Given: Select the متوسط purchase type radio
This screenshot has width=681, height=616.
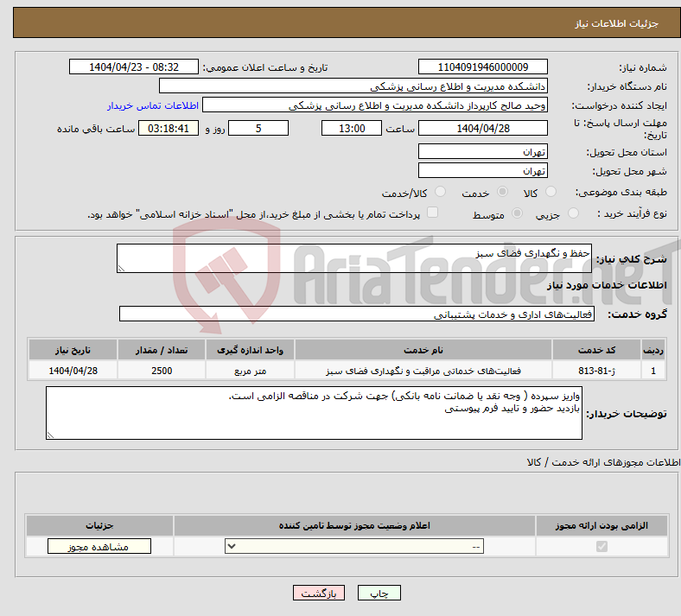Looking at the screenshot, I should 517,213.
